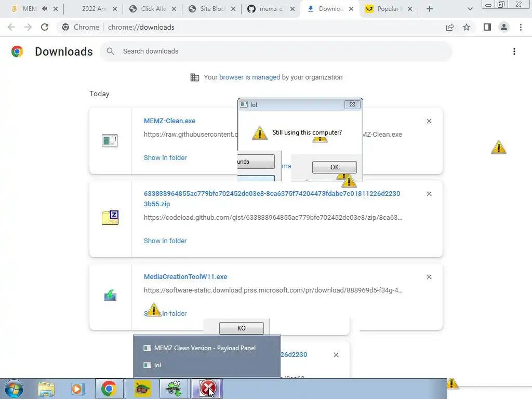This screenshot has width=532, height=399.
Task: Click the Chrome site info chip
Action: (81, 27)
